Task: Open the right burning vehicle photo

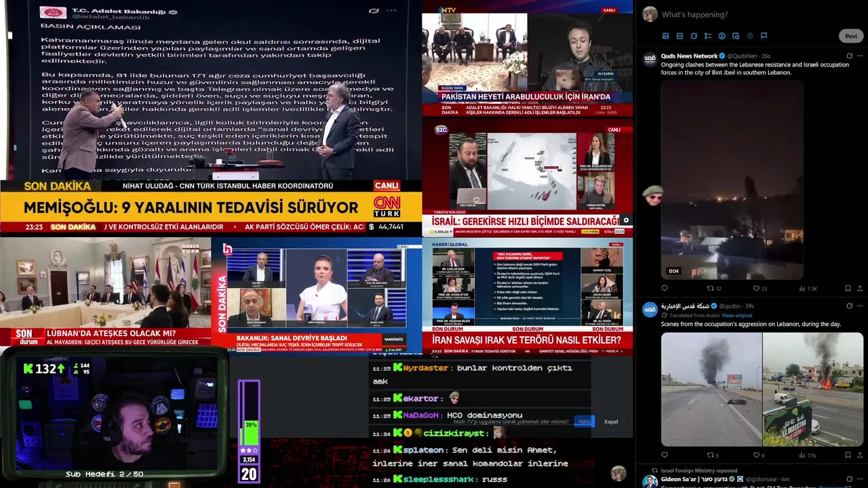Action: click(x=813, y=389)
